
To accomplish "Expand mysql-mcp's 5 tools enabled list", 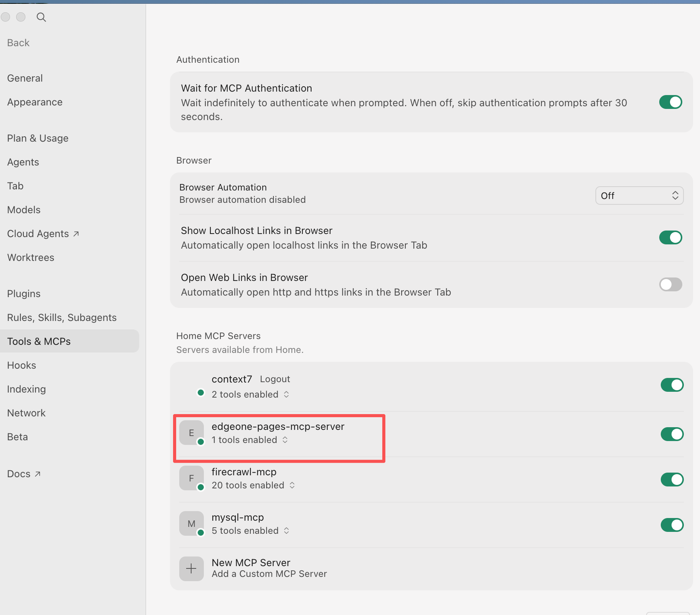I will (x=250, y=531).
